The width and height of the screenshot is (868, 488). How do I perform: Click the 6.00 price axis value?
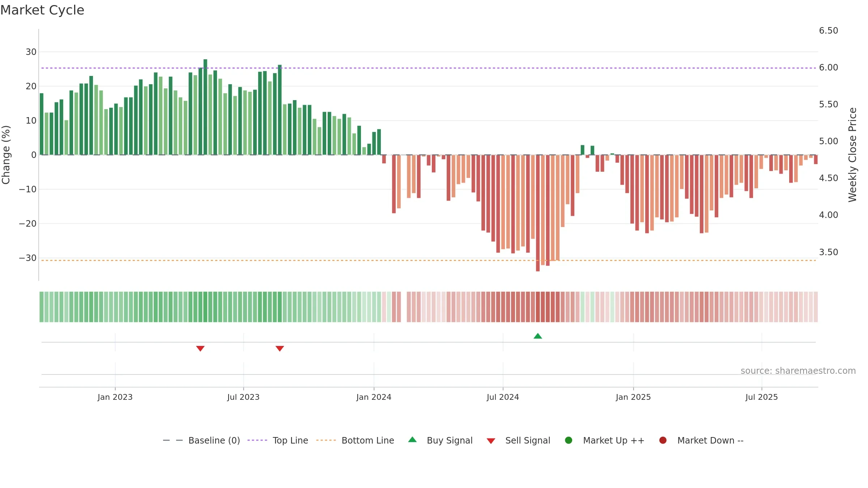pos(829,68)
